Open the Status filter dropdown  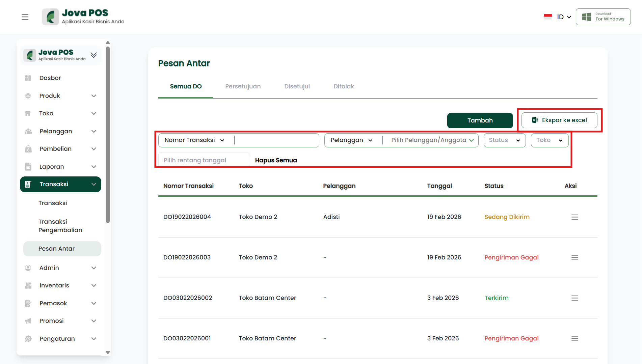tap(504, 140)
